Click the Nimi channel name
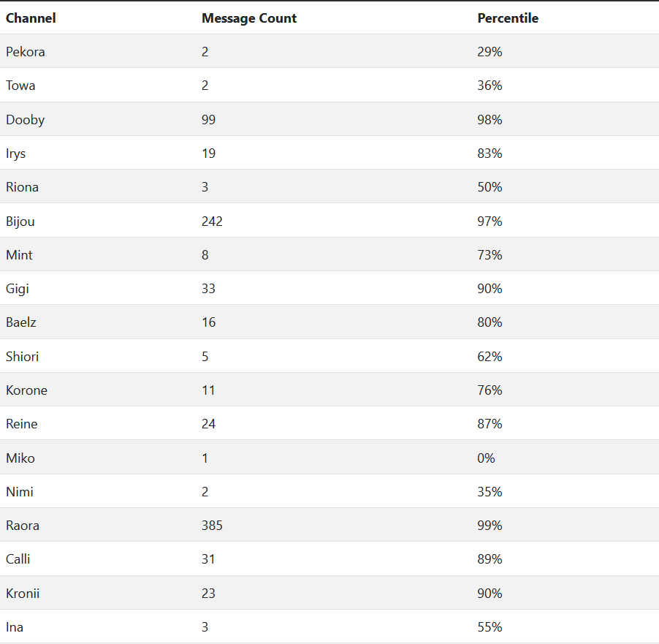This screenshot has width=659, height=644. tap(20, 492)
